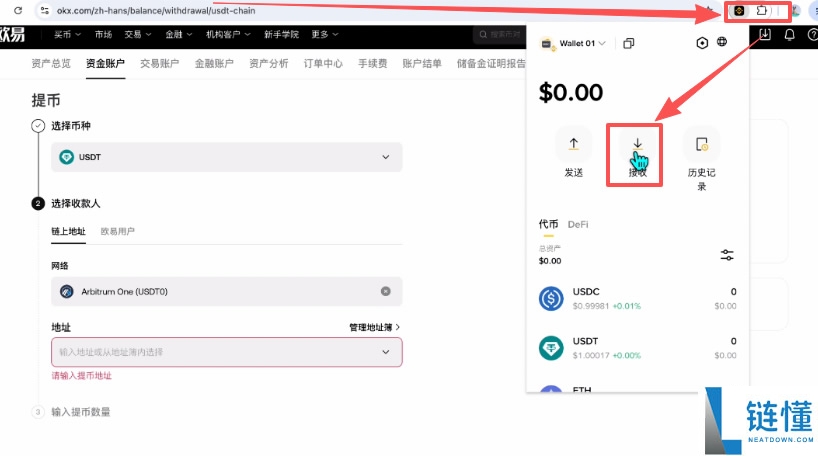Switch to the 资产分析 tab
The width and height of the screenshot is (818, 456).
coord(269,64)
